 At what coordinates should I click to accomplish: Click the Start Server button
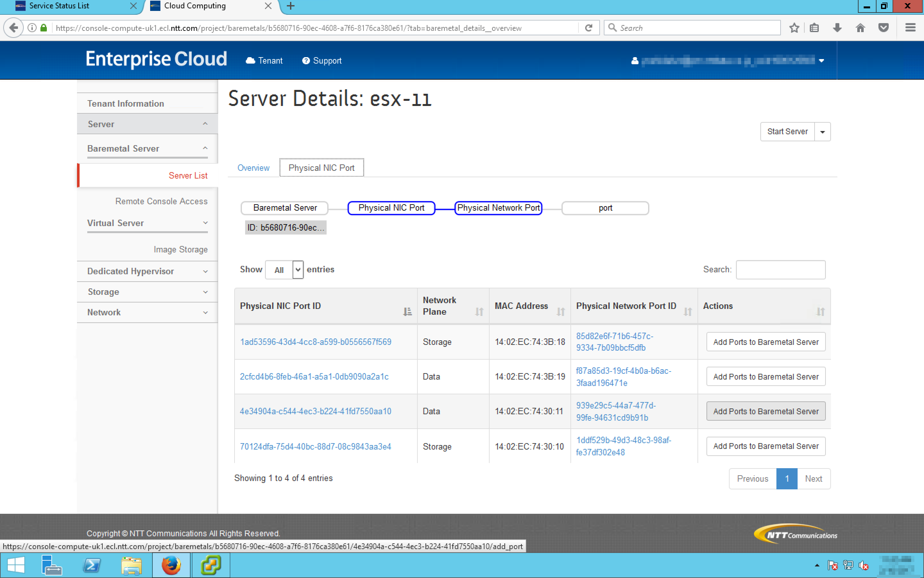coord(787,132)
